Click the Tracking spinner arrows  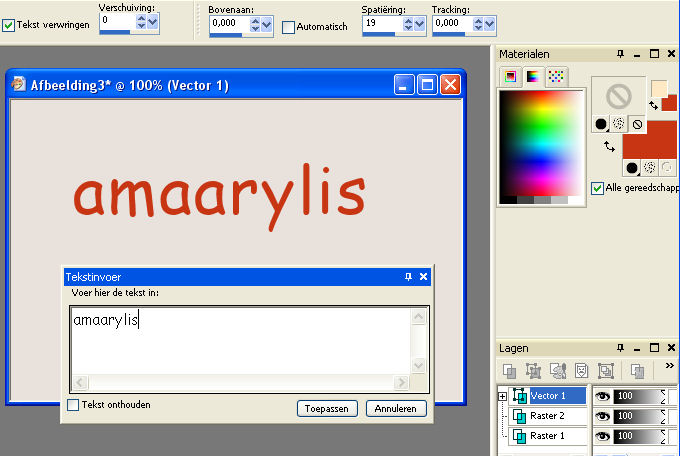coord(478,24)
